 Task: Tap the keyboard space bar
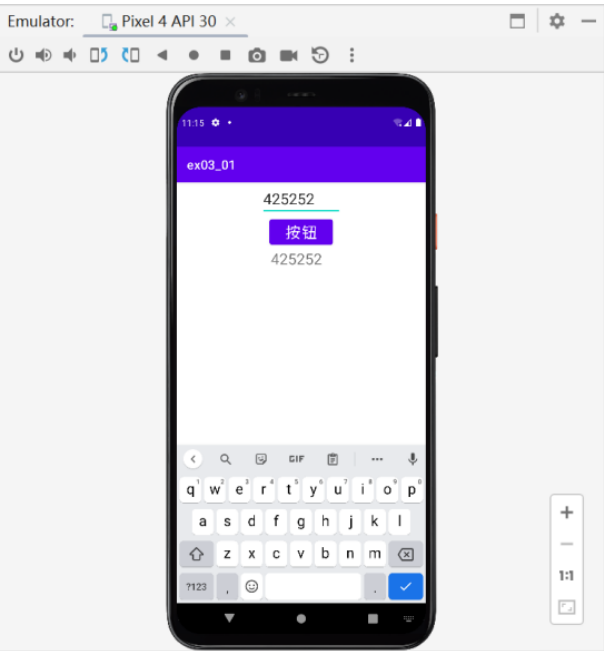[313, 586]
